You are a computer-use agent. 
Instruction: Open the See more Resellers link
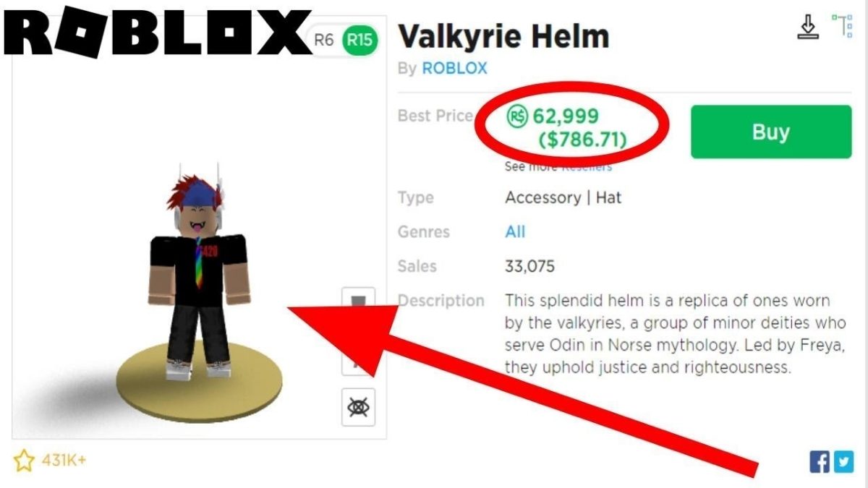558,166
